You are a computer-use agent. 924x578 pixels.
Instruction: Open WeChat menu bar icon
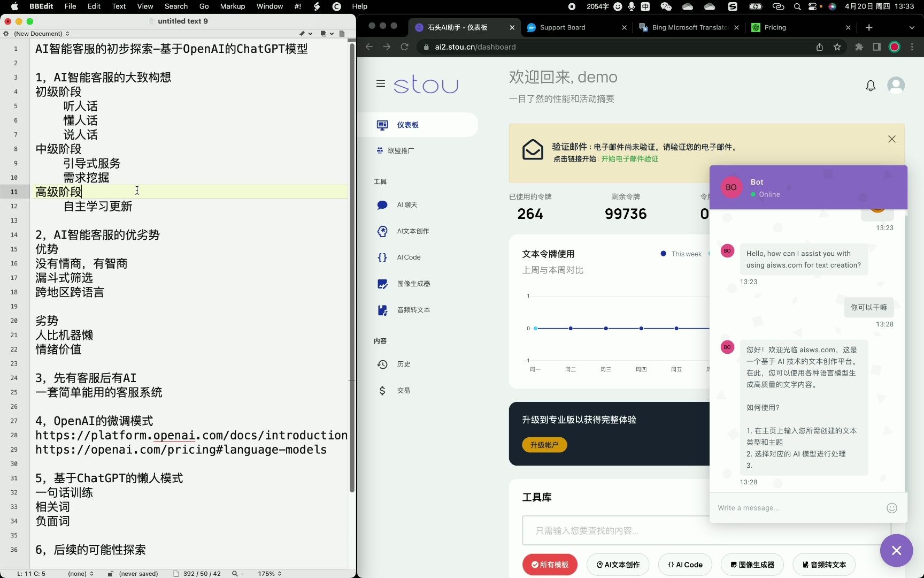[x=666, y=6]
